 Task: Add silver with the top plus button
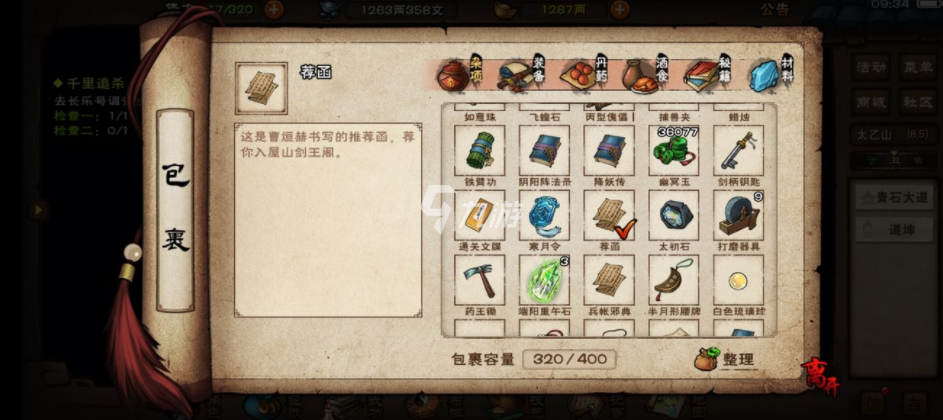(619, 10)
